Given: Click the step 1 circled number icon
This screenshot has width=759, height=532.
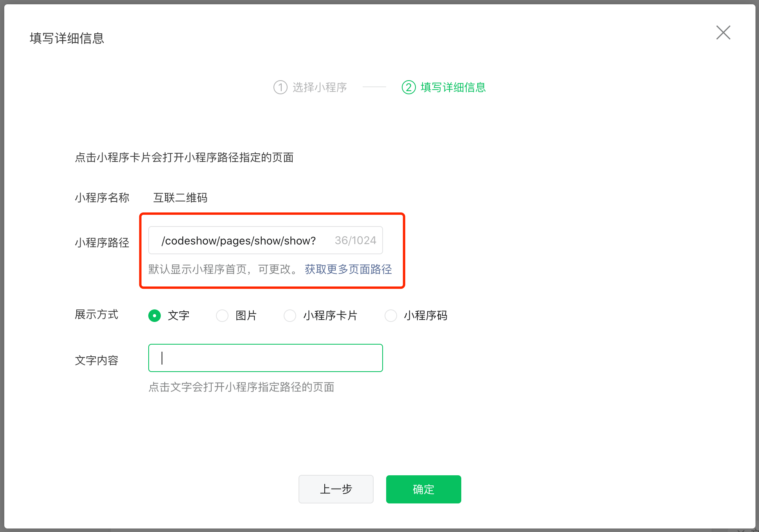Looking at the screenshot, I should 280,87.
